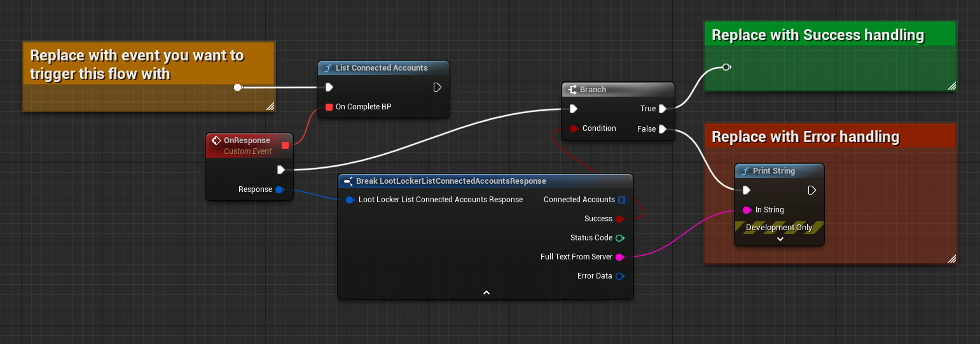
Task: Click the Response blue output pin
Action: 279,189
